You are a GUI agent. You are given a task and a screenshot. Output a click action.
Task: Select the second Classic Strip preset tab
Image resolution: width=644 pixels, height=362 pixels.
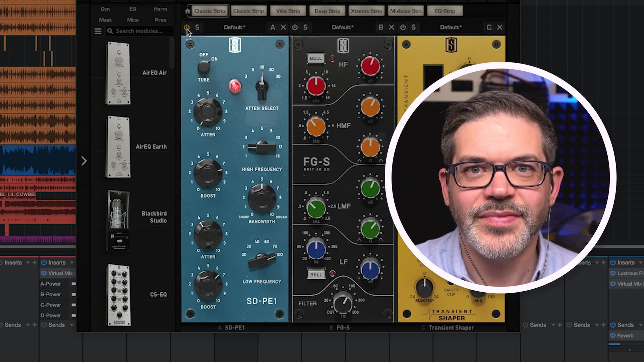249,11
